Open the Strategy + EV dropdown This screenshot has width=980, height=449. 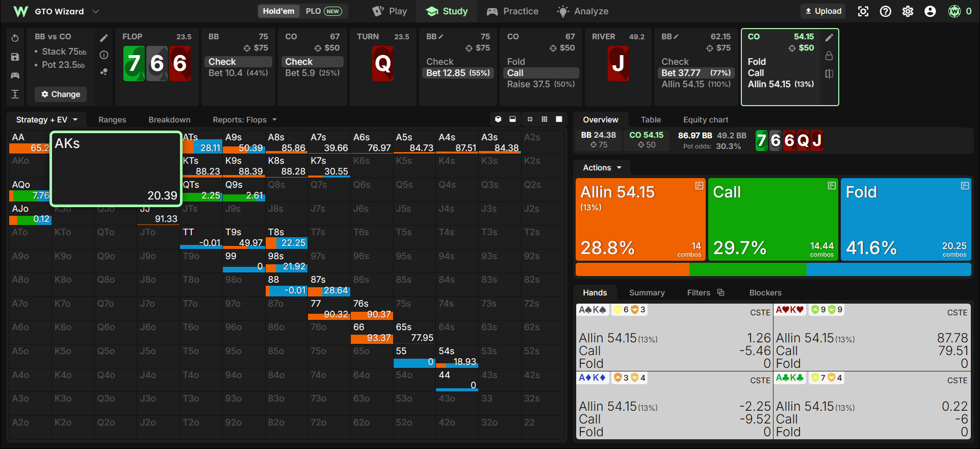click(x=46, y=119)
